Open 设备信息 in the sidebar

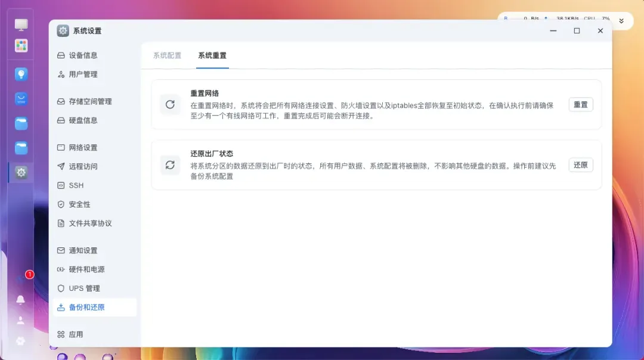tap(83, 55)
